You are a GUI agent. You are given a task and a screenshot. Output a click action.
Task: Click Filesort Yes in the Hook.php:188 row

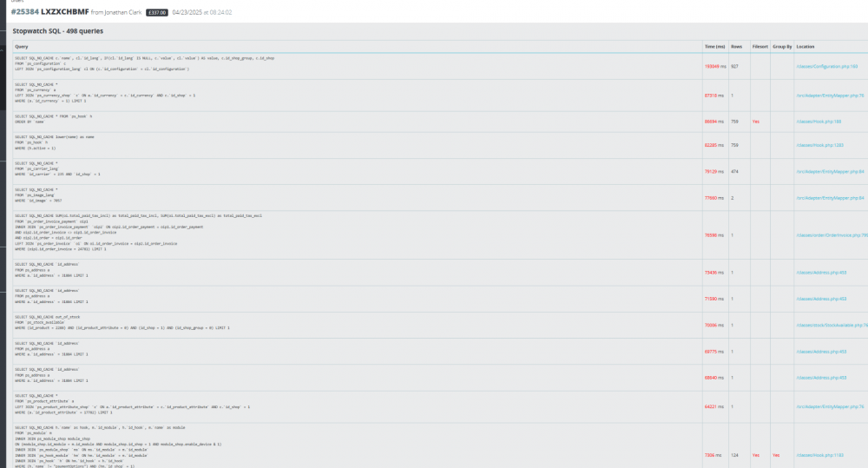click(x=756, y=122)
